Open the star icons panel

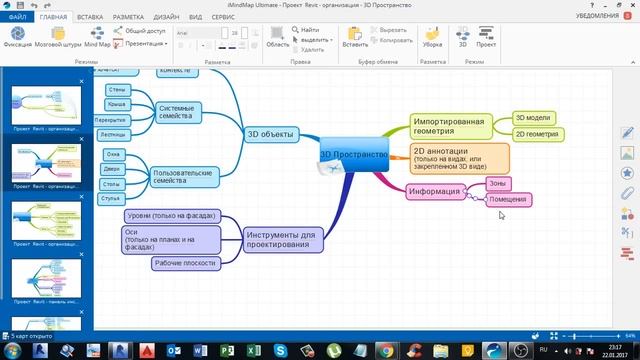[627, 173]
